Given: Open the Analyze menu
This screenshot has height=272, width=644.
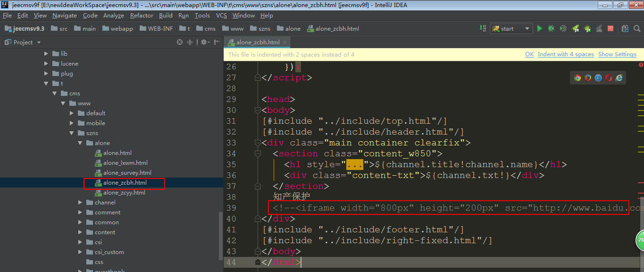Looking at the screenshot, I should pyautogui.click(x=113, y=16).
